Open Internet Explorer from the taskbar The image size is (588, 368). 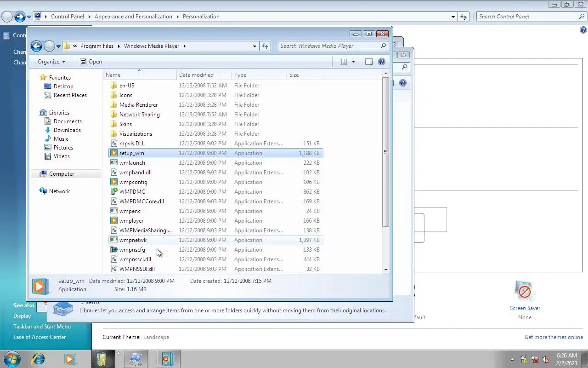click(38, 359)
